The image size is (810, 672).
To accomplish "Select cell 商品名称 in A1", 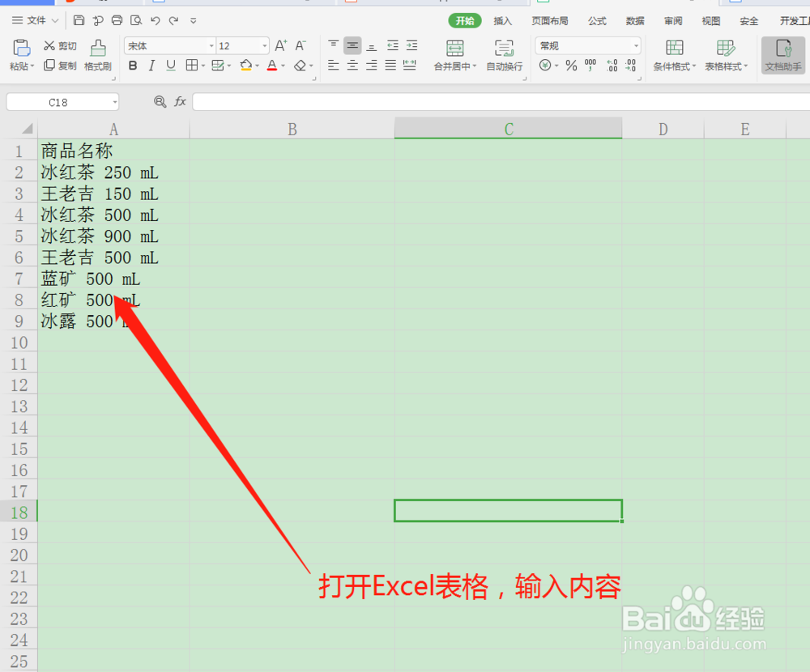I will [113, 151].
